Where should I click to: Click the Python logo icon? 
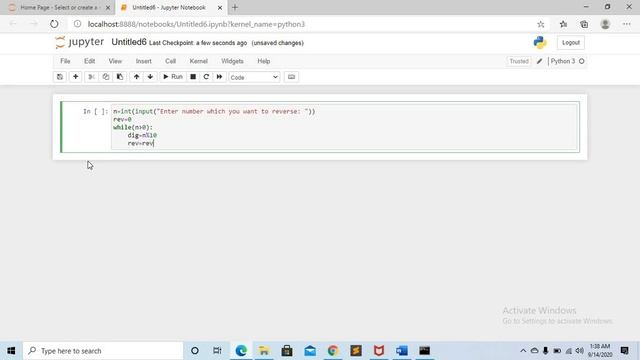click(540, 42)
